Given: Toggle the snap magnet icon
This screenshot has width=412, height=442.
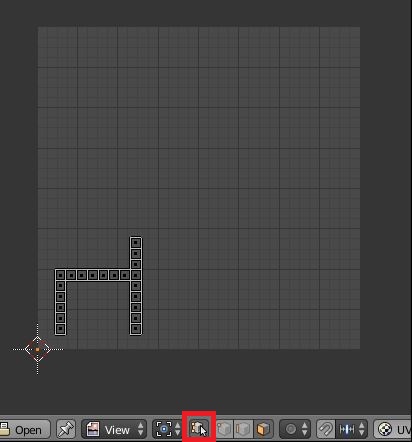Looking at the screenshot, I should pyautogui.click(x=326, y=429).
